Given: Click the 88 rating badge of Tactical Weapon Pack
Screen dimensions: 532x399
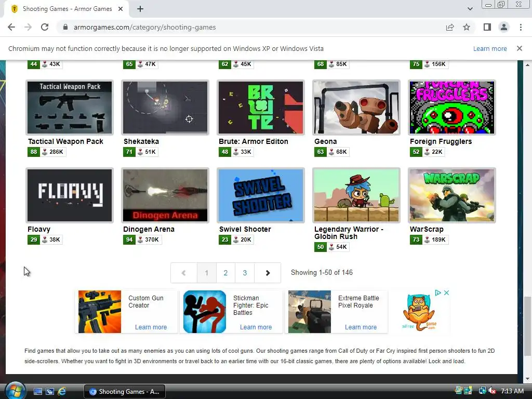Looking at the screenshot, I should pyautogui.click(x=34, y=152).
